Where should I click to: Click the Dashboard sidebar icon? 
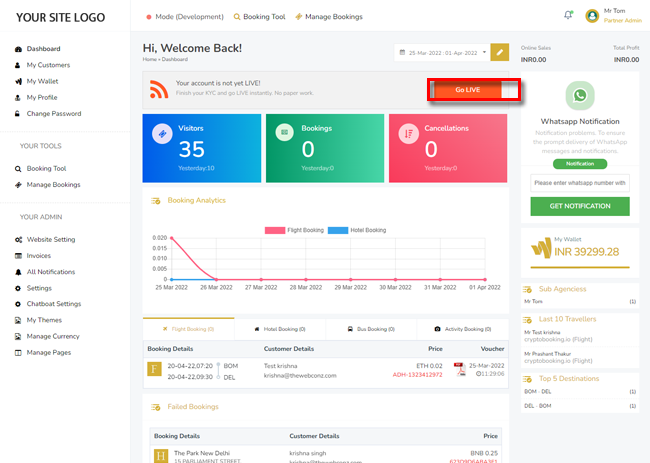[x=18, y=49]
